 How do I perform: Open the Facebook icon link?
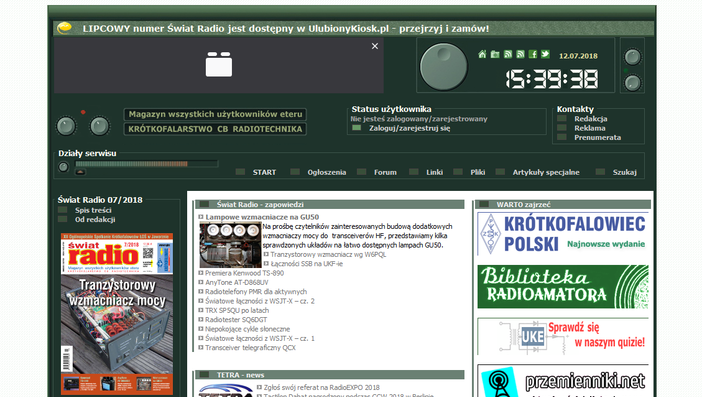click(x=533, y=54)
